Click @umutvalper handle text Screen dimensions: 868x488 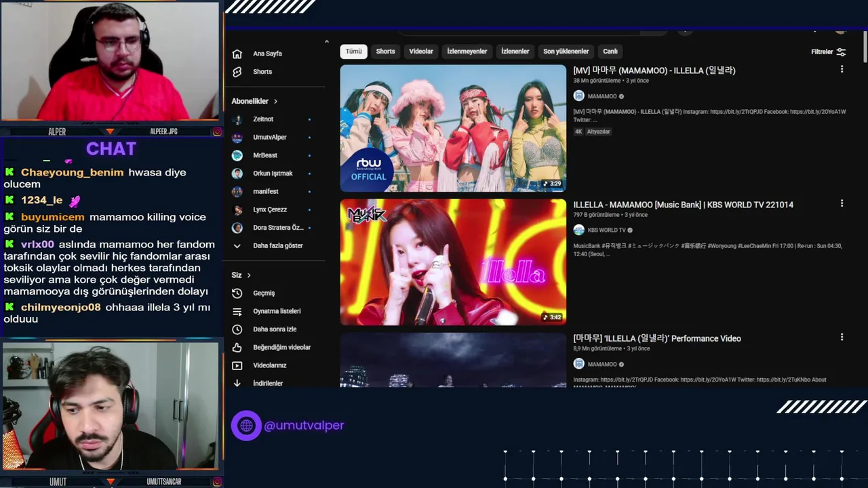[x=304, y=426]
